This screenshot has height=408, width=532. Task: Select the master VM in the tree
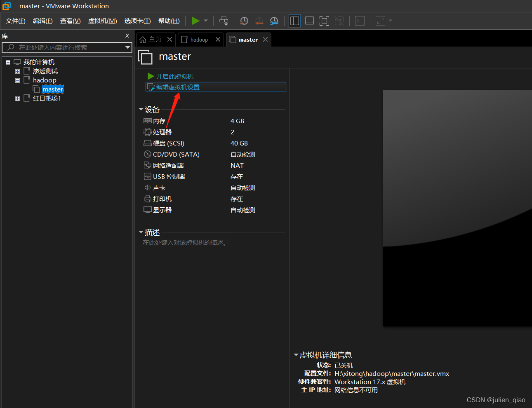53,89
